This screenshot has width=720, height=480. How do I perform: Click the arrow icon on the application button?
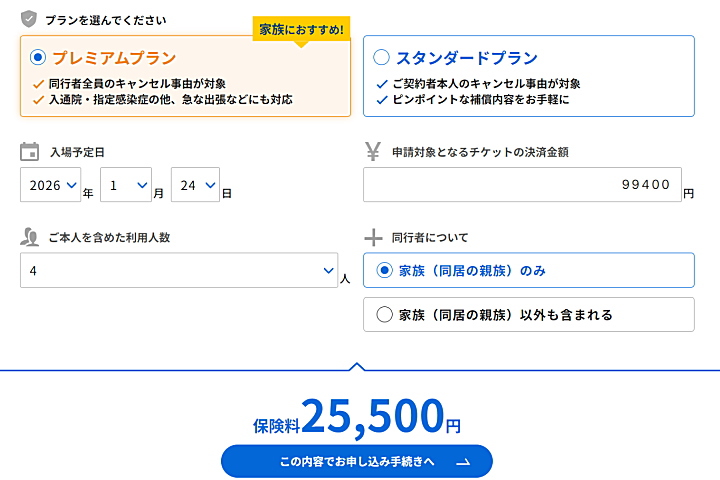click(462, 462)
